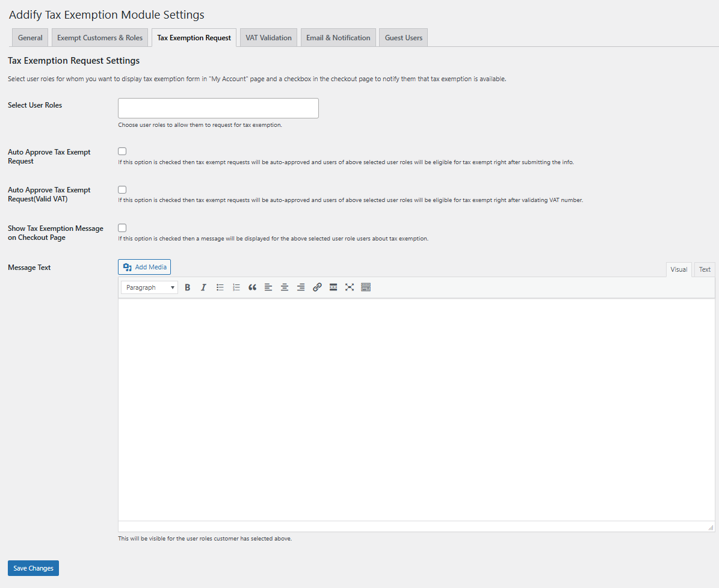Image resolution: width=719 pixels, height=588 pixels.
Task: Enter fullscreen editor mode
Action: click(x=350, y=287)
